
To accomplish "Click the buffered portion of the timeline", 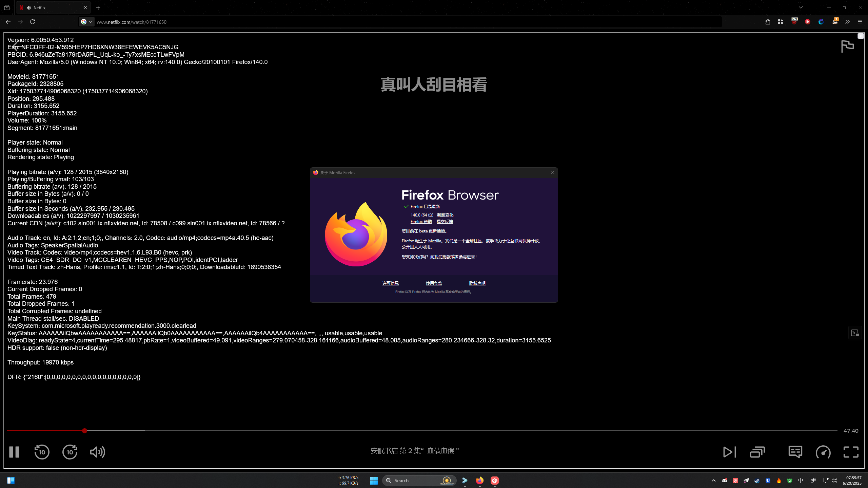I will click(x=115, y=431).
